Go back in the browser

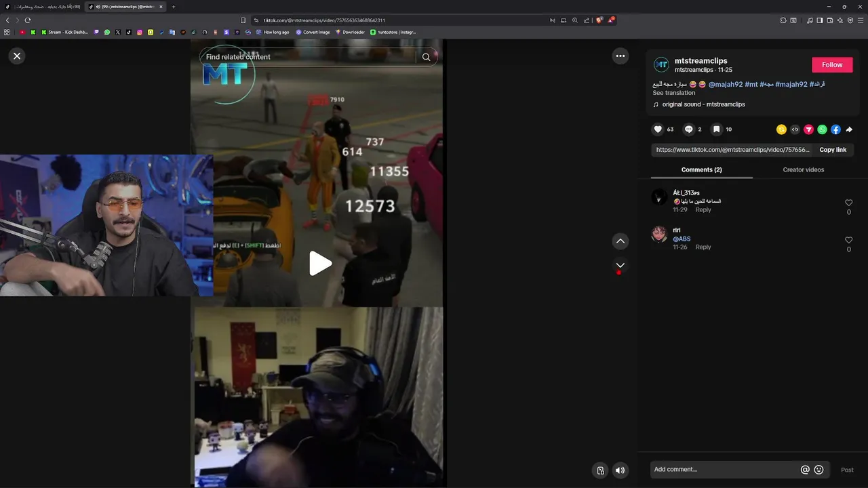[7, 20]
